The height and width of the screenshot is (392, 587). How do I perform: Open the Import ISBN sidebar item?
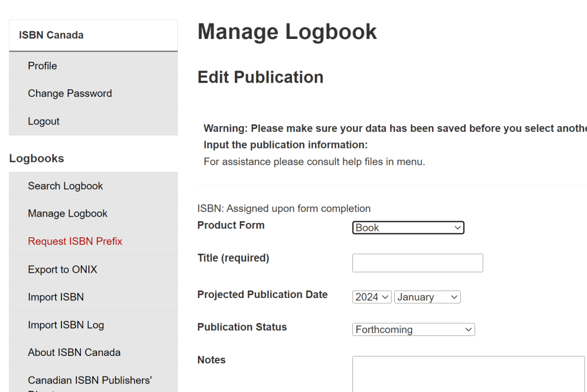56,297
